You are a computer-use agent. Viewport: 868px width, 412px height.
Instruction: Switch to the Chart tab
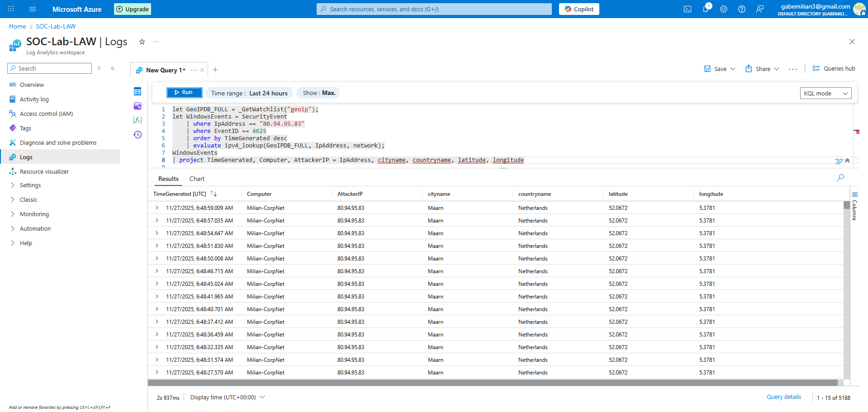pos(197,179)
